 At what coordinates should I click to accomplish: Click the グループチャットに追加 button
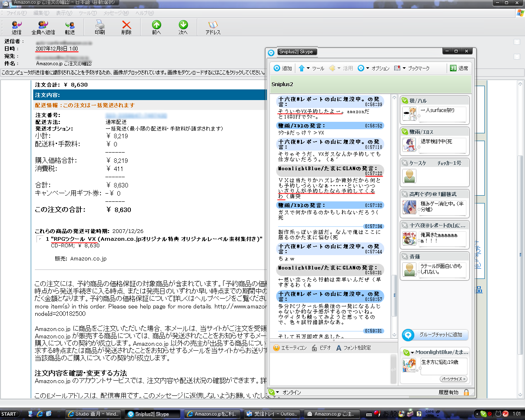[x=435, y=335]
